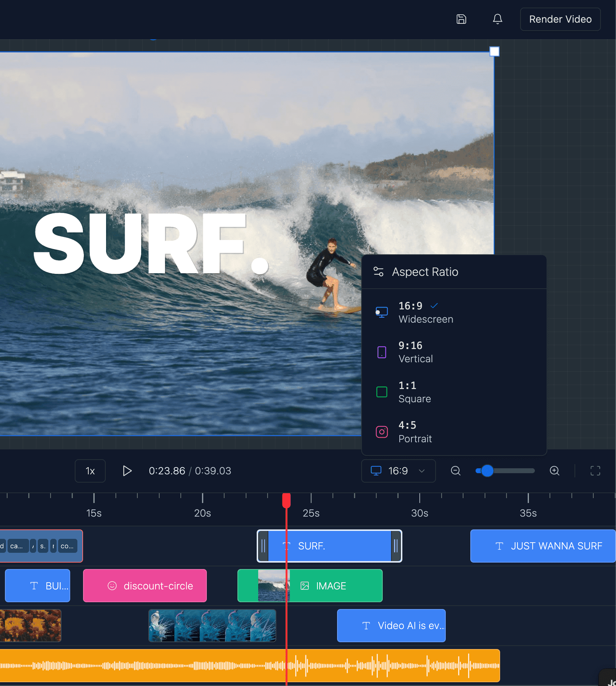Adjust the timeline zoom slider
This screenshot has width=616, height=686.
click(x=487, y=471)
